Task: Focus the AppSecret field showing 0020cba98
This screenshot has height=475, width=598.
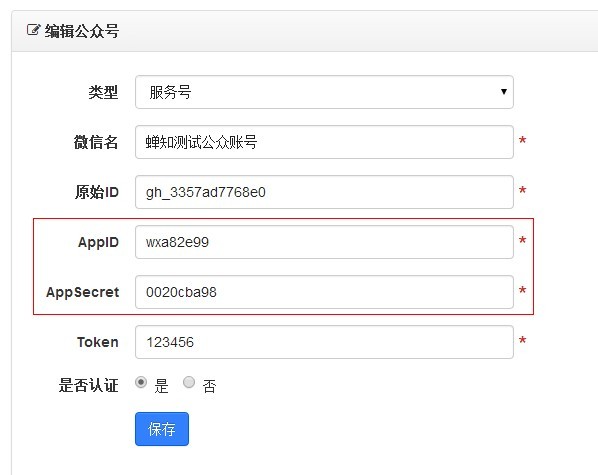Action: (324, 292)
